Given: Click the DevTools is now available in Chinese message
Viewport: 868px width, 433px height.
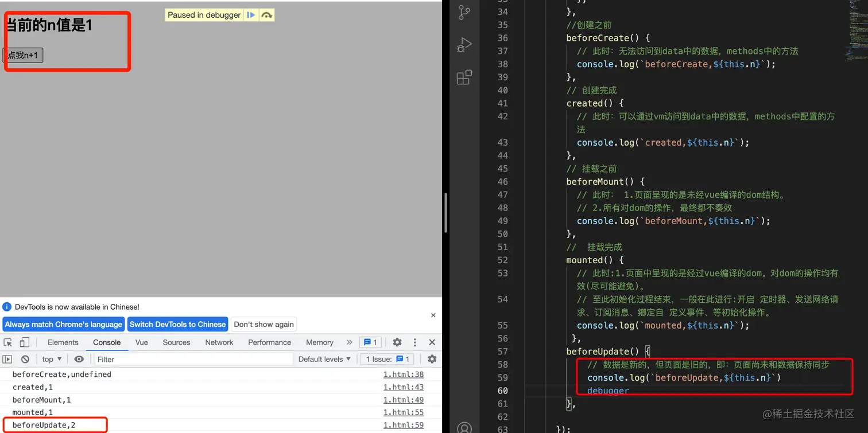Looking at the screenshot, I should pyautogui.click(x=77, y=307).
